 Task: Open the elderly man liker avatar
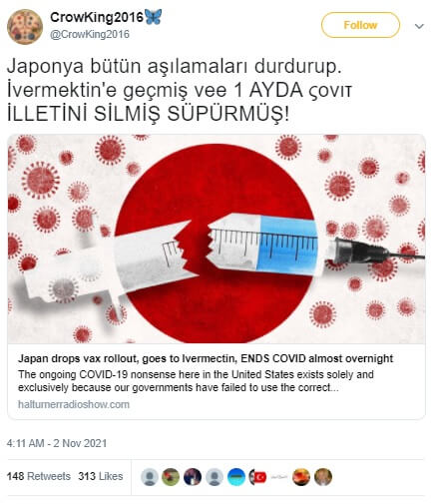click(x=323, y=477)
